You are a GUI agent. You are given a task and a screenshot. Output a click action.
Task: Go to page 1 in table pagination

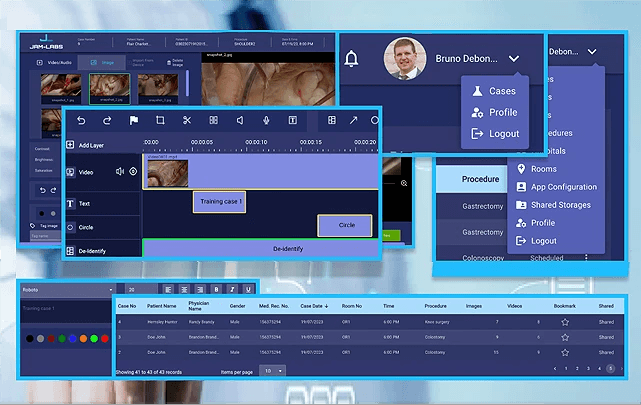click(566, 368)
